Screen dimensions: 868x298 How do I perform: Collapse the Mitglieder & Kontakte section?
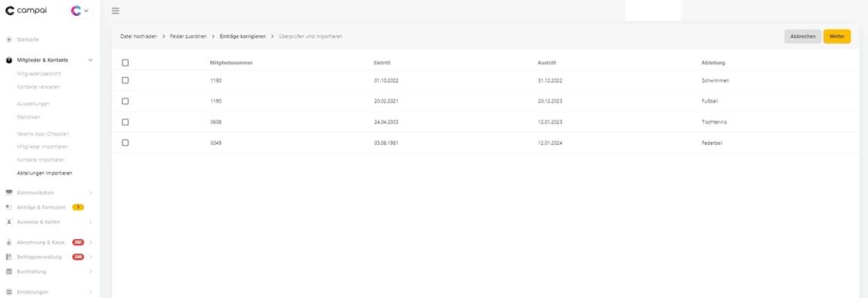tap(90, 60)
